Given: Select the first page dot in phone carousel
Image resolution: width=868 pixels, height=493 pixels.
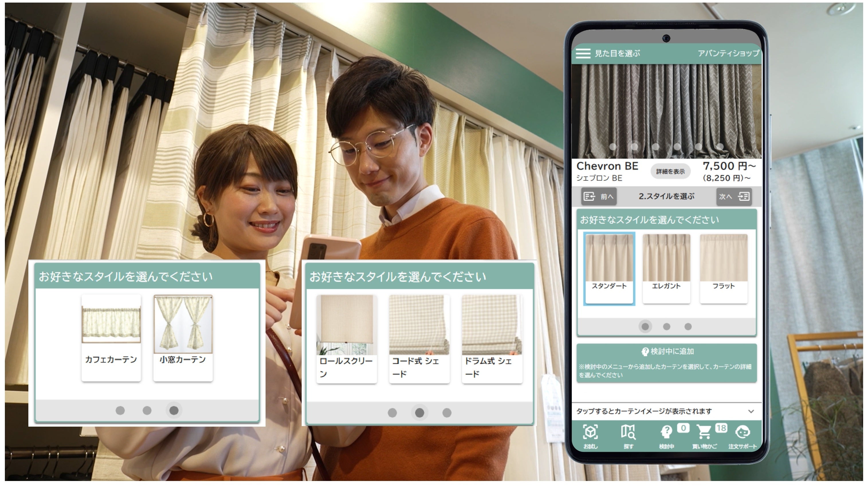Looking at the screenshot, I should pyautogui.click(x=645, y=326).
